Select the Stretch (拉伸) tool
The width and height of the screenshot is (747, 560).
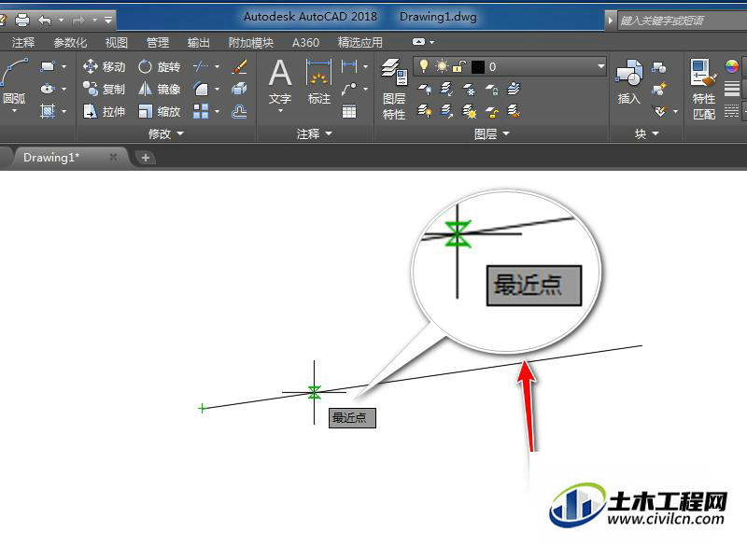[104, 111]
